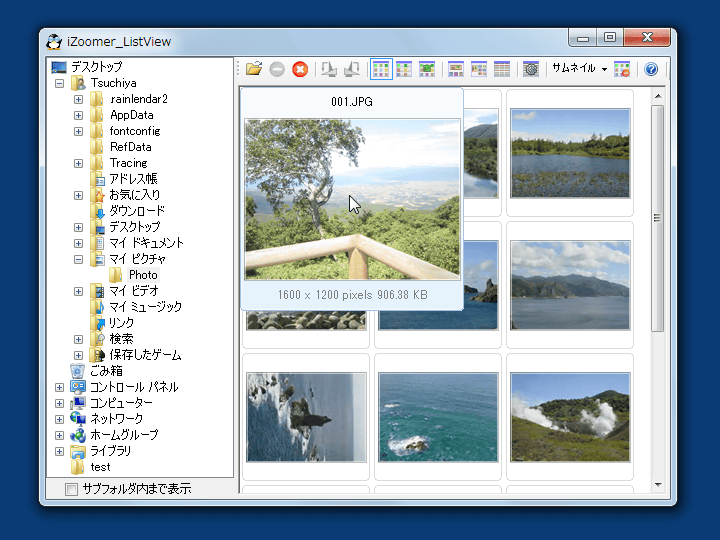Expand the マイ ビデオ node
Image resolution: width=720 pixels, height=540 pixels.
point(79,292)
